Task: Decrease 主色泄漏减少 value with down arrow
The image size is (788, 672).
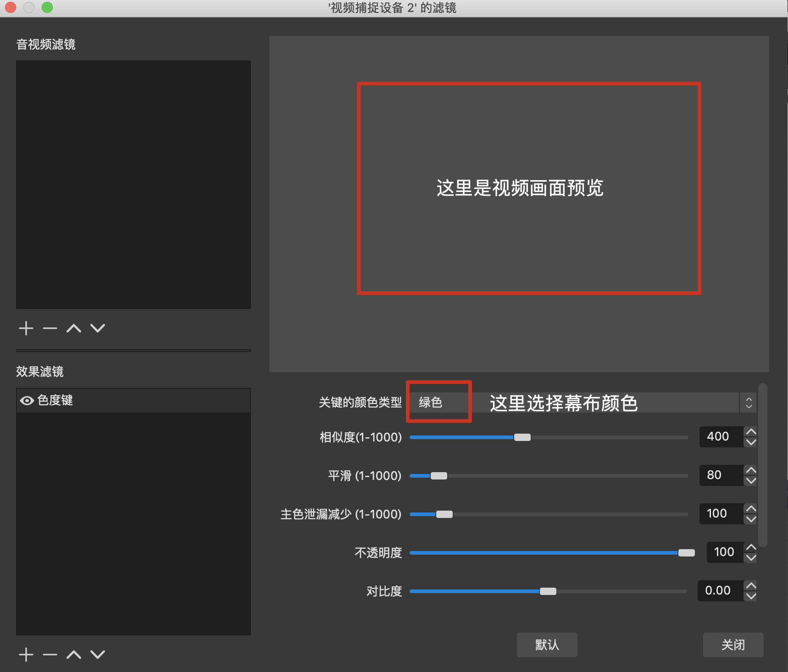Action: click(x=751, y=519)
